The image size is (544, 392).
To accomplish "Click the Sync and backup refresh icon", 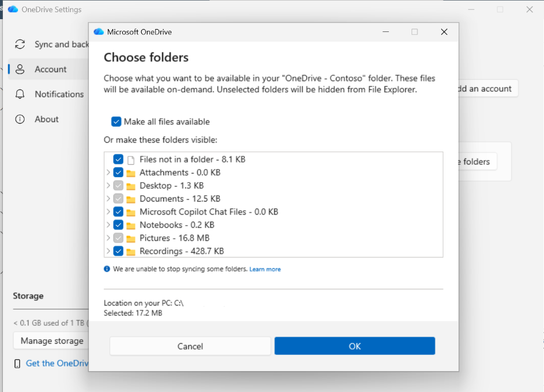I will pos(20,44).
